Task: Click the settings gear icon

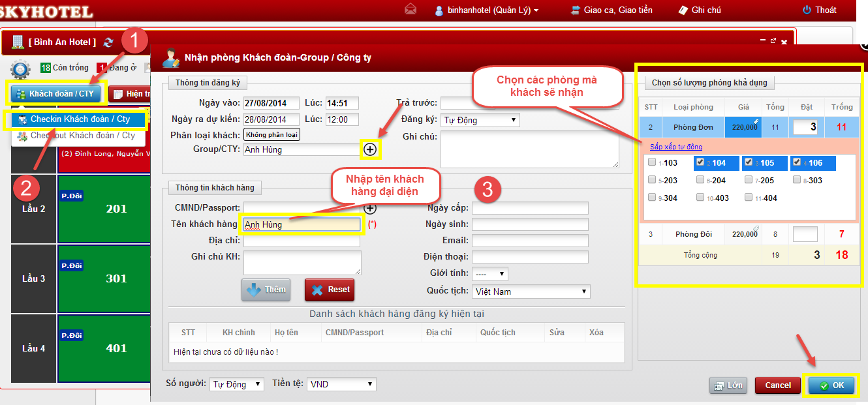Action: tap(20, 68)
